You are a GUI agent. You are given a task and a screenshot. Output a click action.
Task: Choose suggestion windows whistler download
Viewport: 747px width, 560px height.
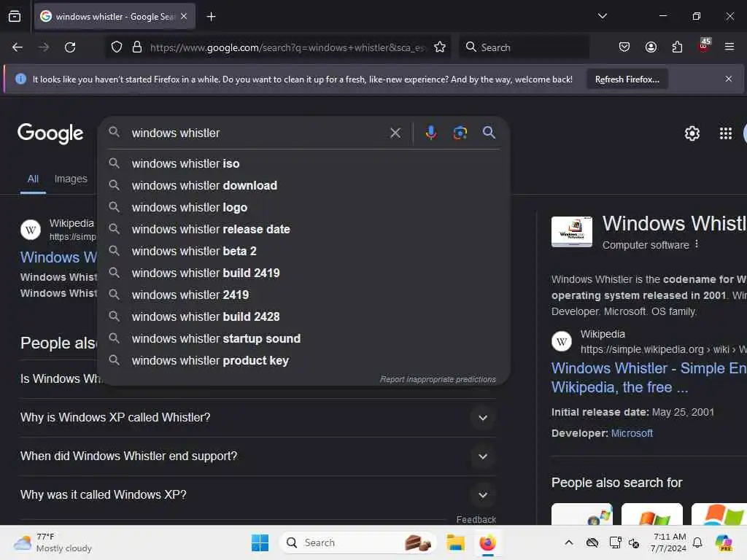(x=304, y=185)
